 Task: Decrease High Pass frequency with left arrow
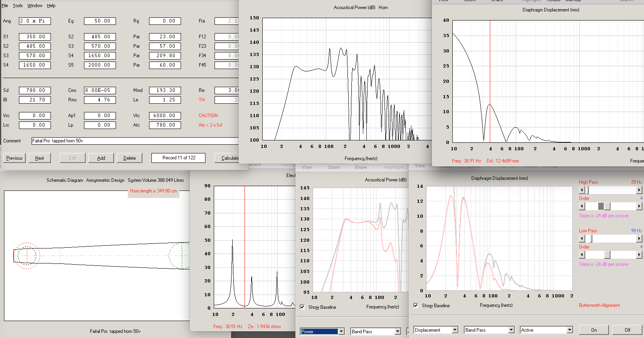pyautogui.click(x=582, y=190)
